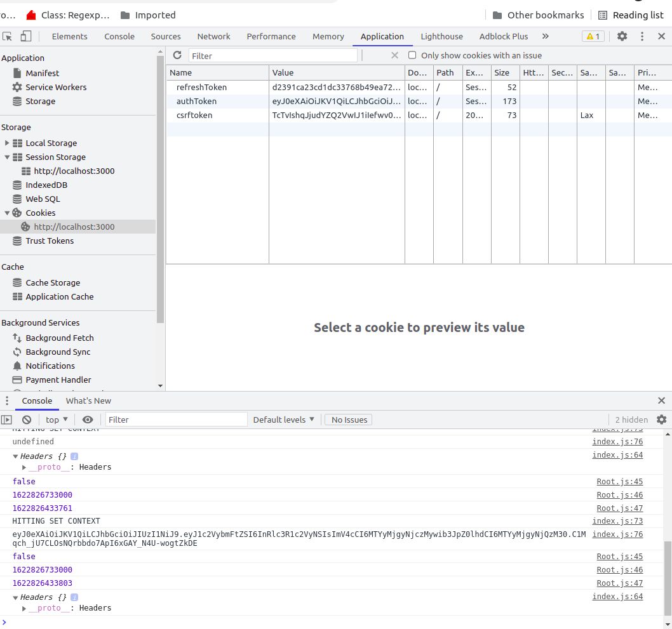The image size is (672, 629).
Task: Clear the console with the ban icon
Action: 27,420
